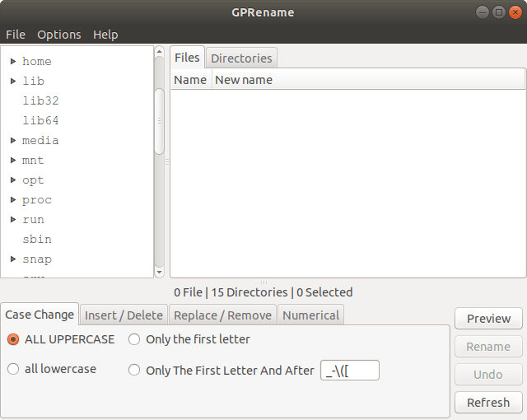Image resolution: width=527 pixels, height=420 pixels.
Task: Expand the media directory node
Action: click(x=13, y=141)
